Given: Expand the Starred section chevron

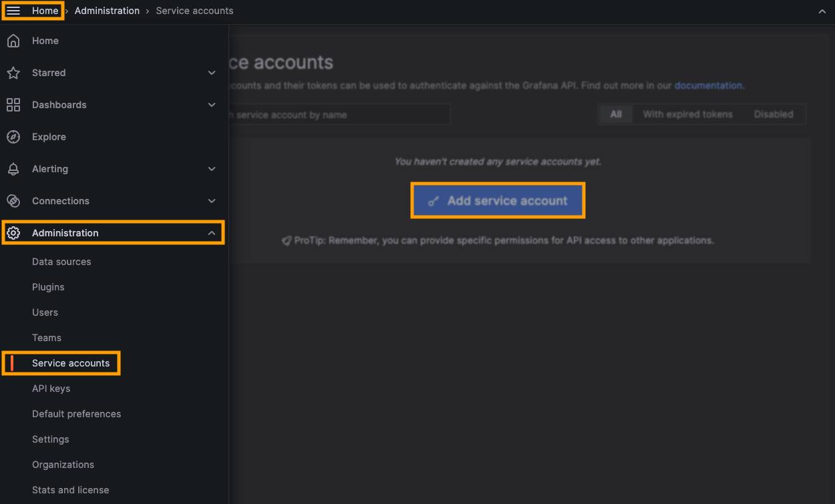Looking at the screenshot, I should [212, 73].
